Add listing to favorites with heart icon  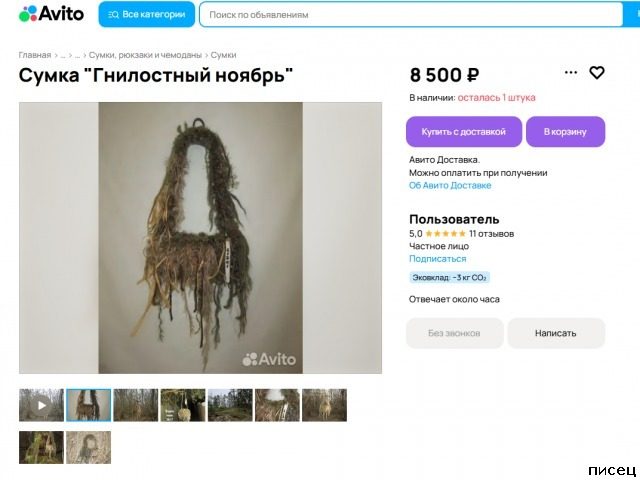[597, 73]
